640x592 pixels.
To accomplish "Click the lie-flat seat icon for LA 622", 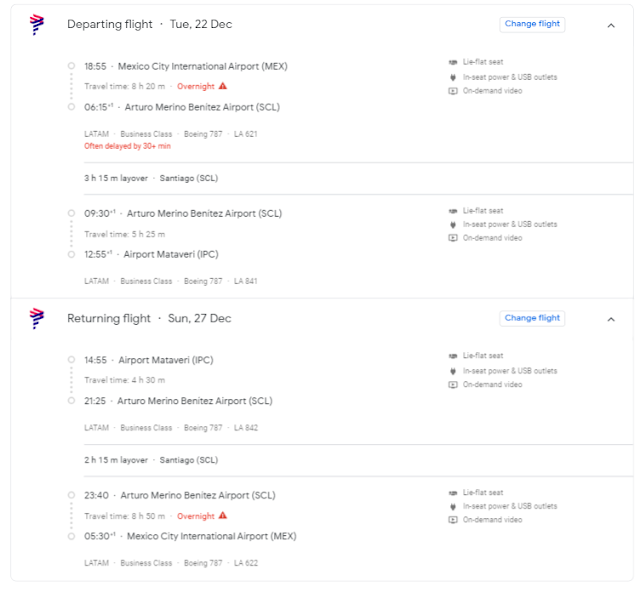I will click(x=453, y=493).
